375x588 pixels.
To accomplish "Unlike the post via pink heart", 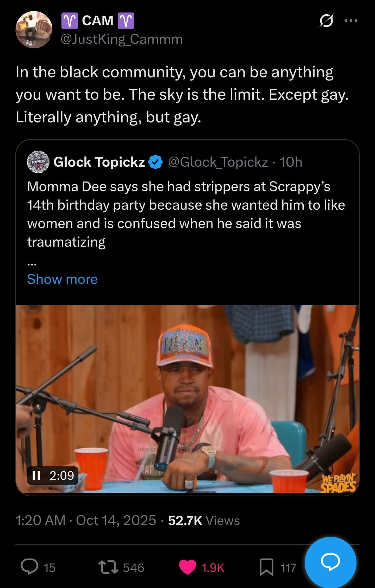I will [x=187, y=568].
